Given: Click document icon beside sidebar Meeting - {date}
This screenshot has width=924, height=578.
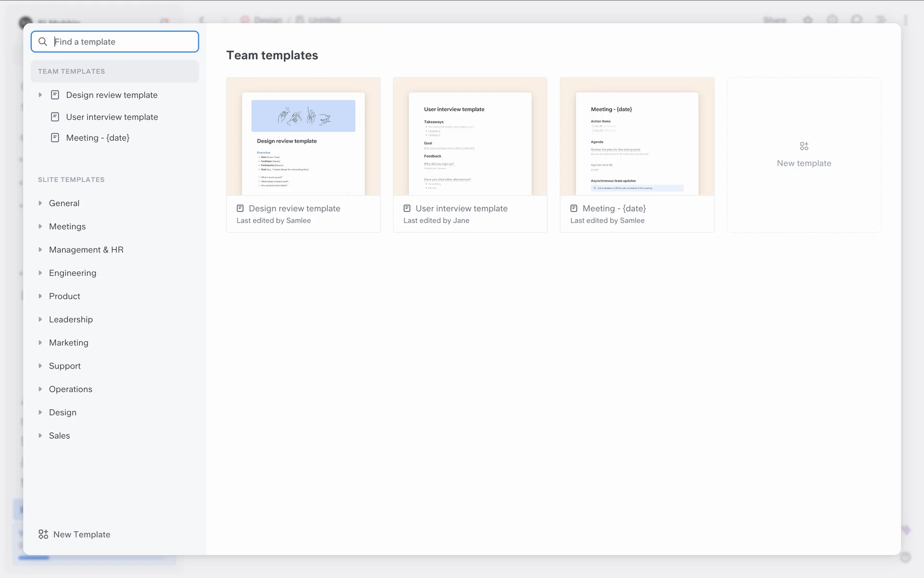Looking at the screenshot, I should 55,138.
